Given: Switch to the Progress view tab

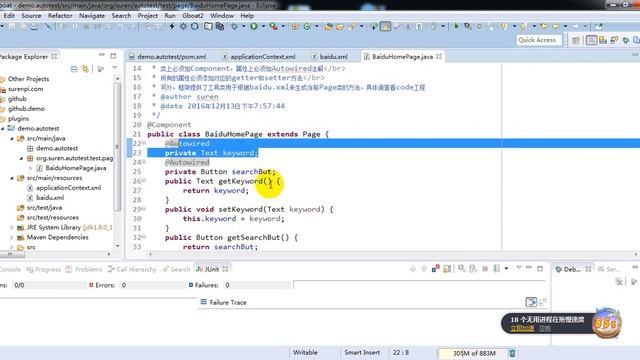Looking at the screenshot, I should [x=44, y=269].
